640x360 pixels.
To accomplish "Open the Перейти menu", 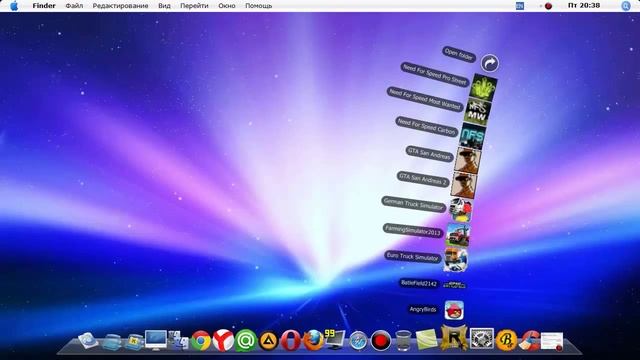I will pos(194,6).
